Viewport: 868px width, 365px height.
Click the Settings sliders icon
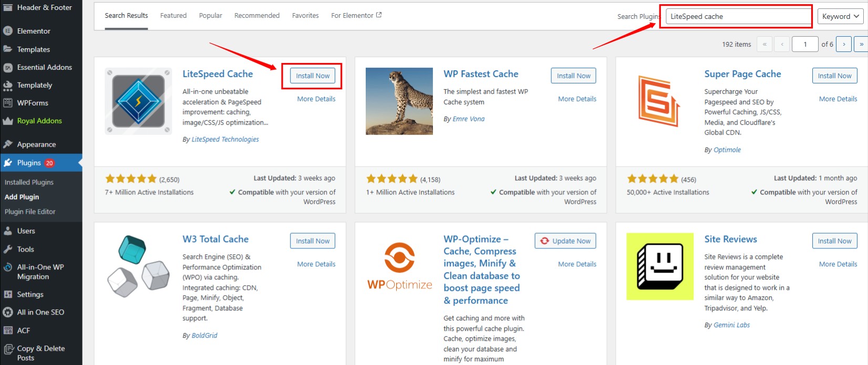8,294
